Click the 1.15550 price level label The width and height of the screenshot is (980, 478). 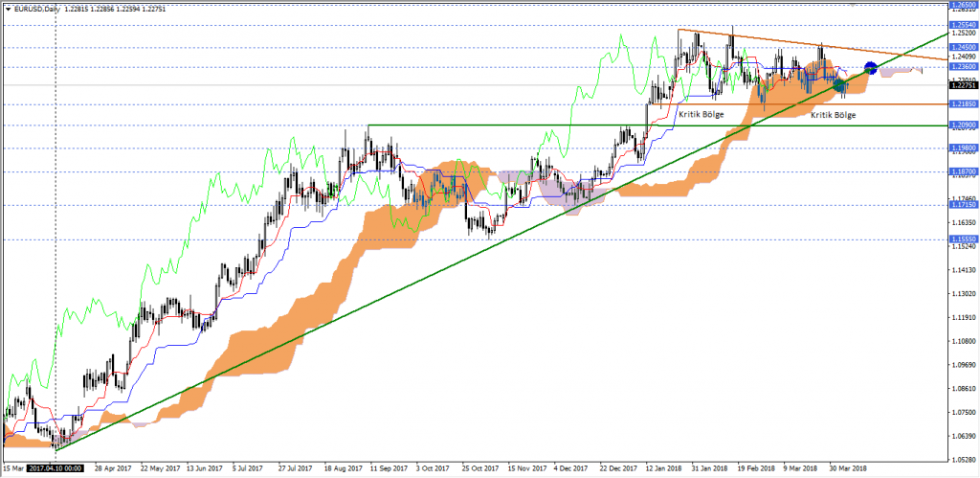pyautogui.click(x=963, y=239)
